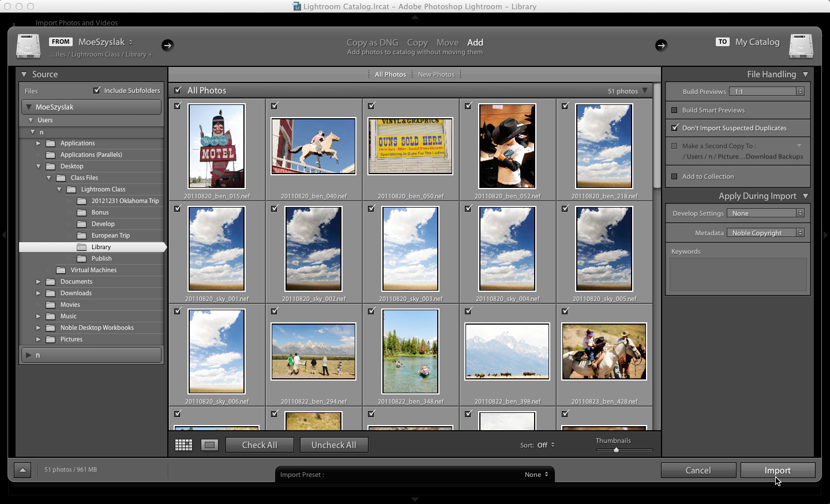830x504 pixels.
Task: Click the left arrow next to FROM panel
Action: click(x=167, y=45)
